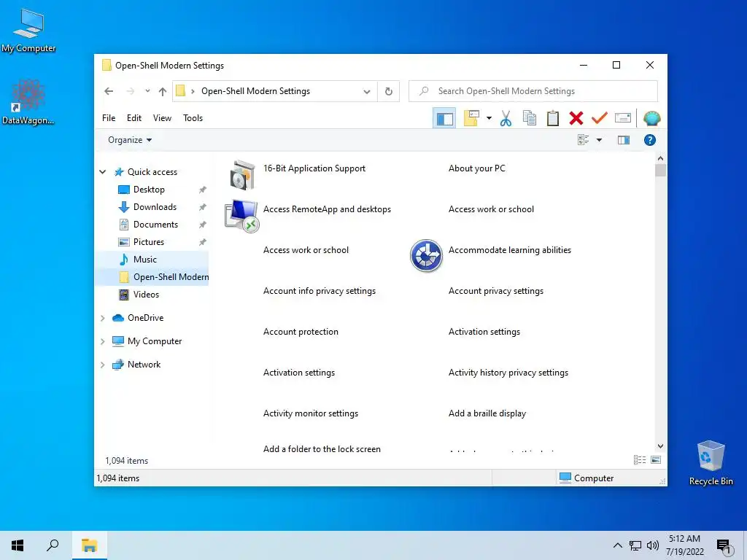Click the scrollbar up arrow

(660, 158)
